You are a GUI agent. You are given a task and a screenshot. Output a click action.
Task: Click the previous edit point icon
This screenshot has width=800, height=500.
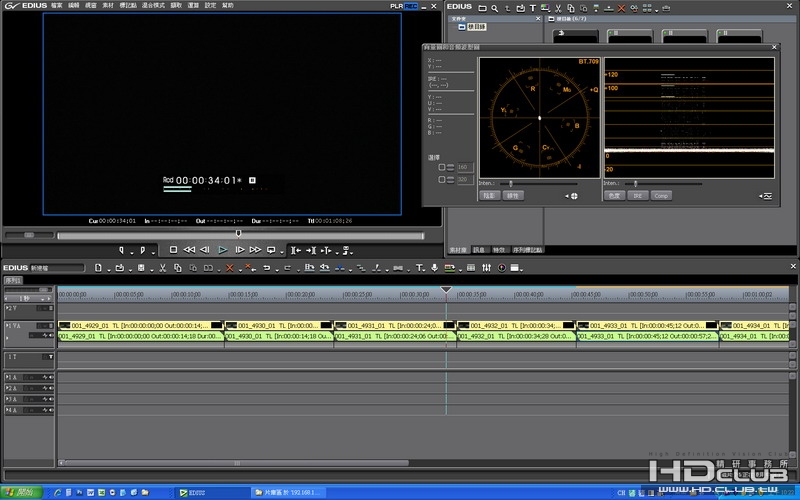295,251
